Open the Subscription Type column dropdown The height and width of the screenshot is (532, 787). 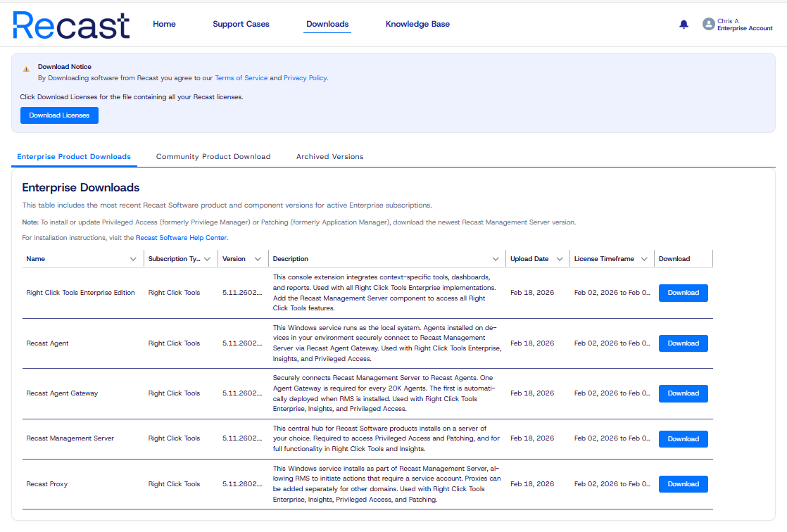tap(208, 258)
